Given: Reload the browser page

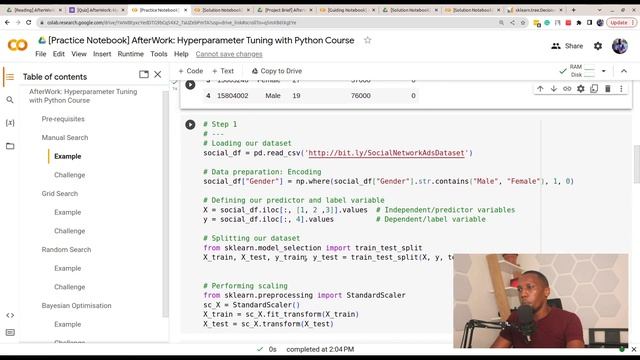Looking at the screenshot, I should coord(29,22).
